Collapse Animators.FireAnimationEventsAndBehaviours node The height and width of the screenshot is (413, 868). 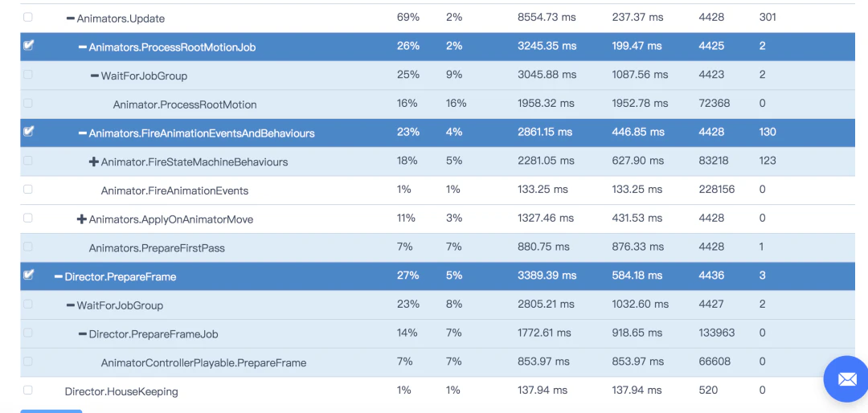point(83,133)
